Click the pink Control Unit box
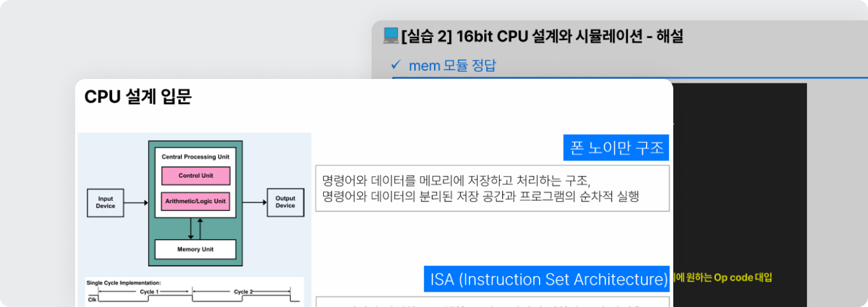 pyautogui.click(x=195, y=176)
